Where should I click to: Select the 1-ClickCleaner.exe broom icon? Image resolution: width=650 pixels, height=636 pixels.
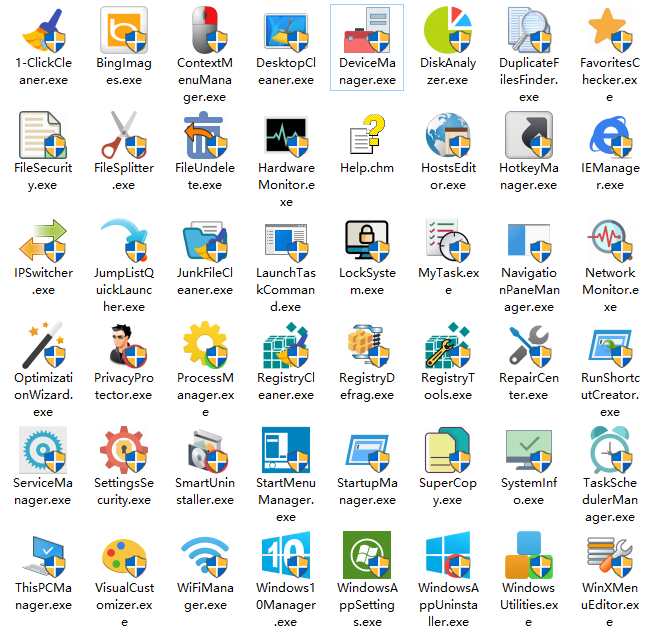pyautogui.click(x=42, y=30)
